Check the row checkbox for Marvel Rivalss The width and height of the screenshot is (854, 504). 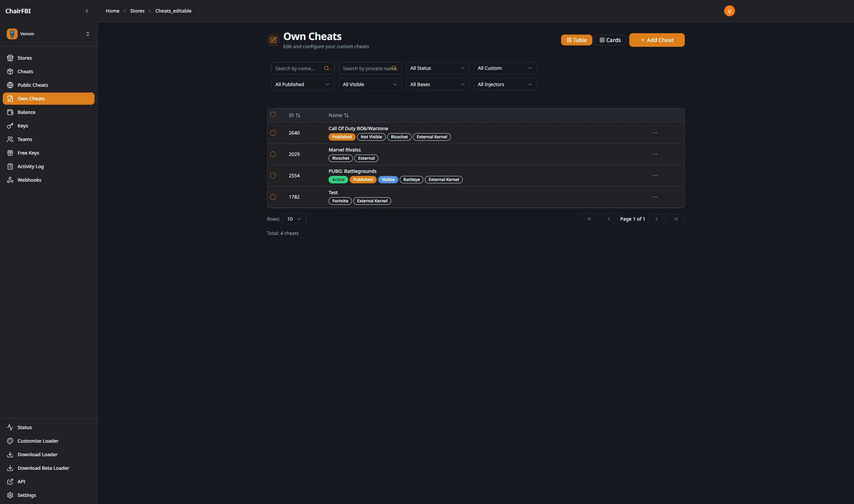(273, 154)
